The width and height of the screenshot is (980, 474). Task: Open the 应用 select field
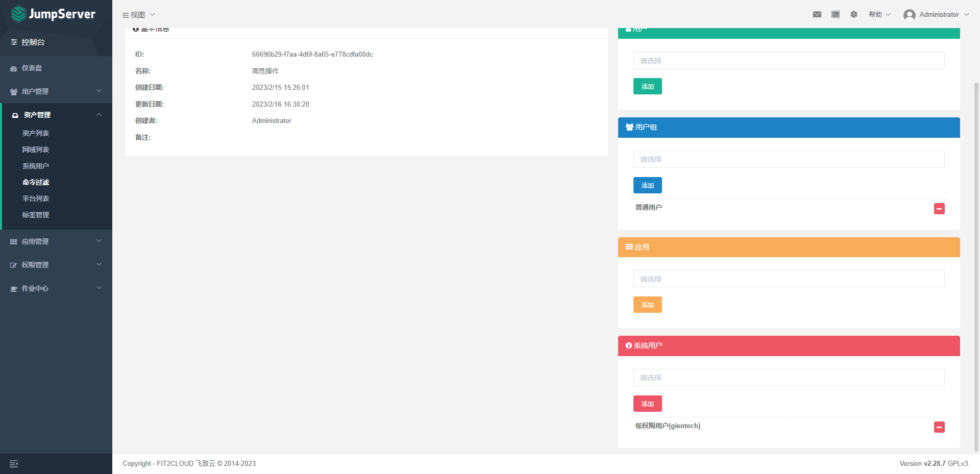pos(789,279)
